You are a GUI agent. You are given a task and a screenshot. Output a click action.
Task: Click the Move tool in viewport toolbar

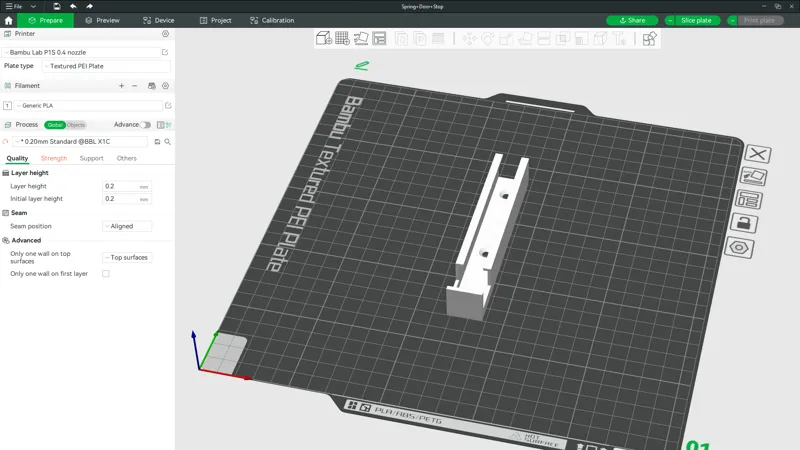(469, 39)
